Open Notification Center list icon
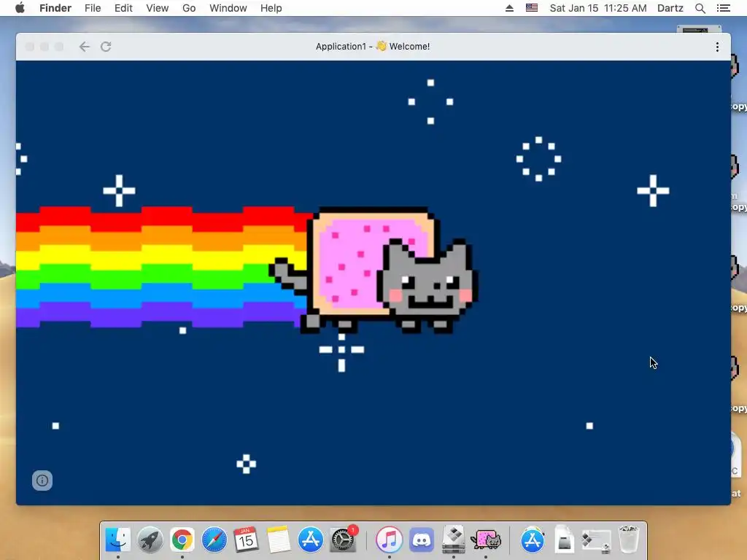747x560 pixels. point(723,8)
